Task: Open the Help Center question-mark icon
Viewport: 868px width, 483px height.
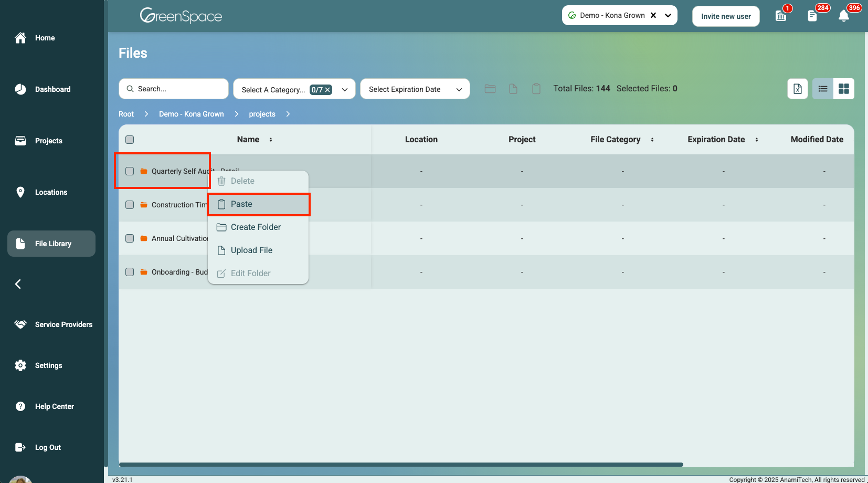Action: pyautogui.click(x=20, y=406)
